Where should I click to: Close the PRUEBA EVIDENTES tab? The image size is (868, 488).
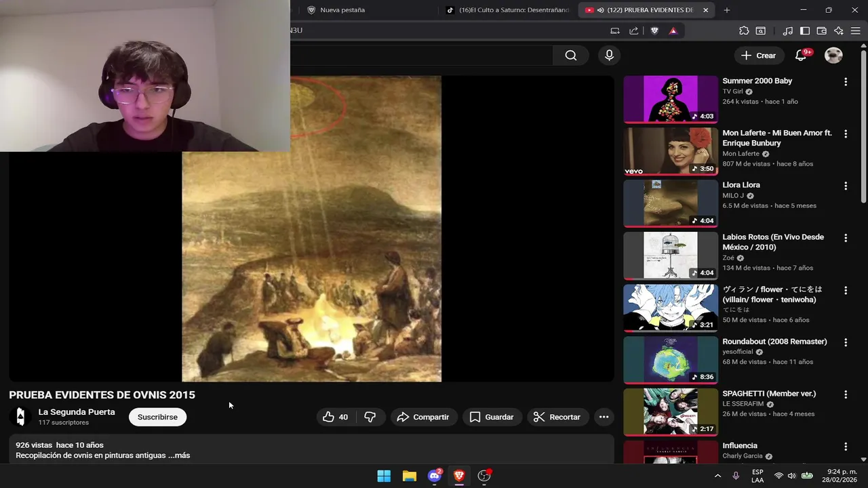[x=705, y=10]
